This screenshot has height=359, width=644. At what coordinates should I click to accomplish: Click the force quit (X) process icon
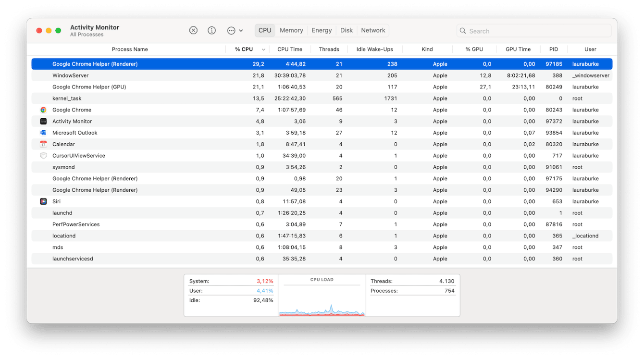pyautogui.click(x=193, y=30)
